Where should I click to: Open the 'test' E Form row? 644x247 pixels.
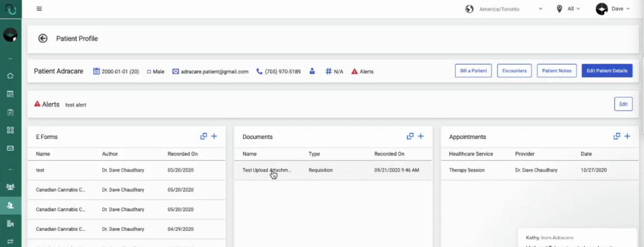tap(127, 170)
